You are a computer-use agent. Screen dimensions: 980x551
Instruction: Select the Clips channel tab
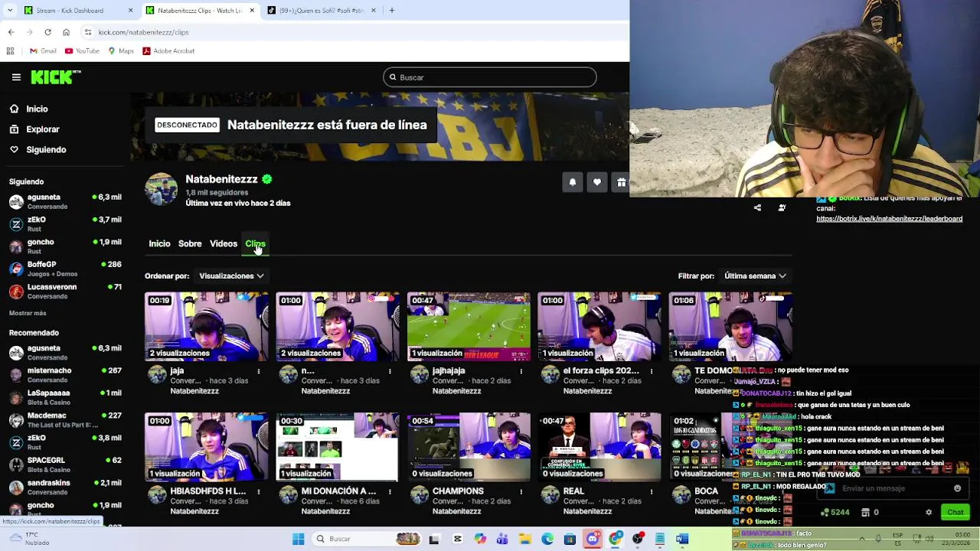[255, 244]
